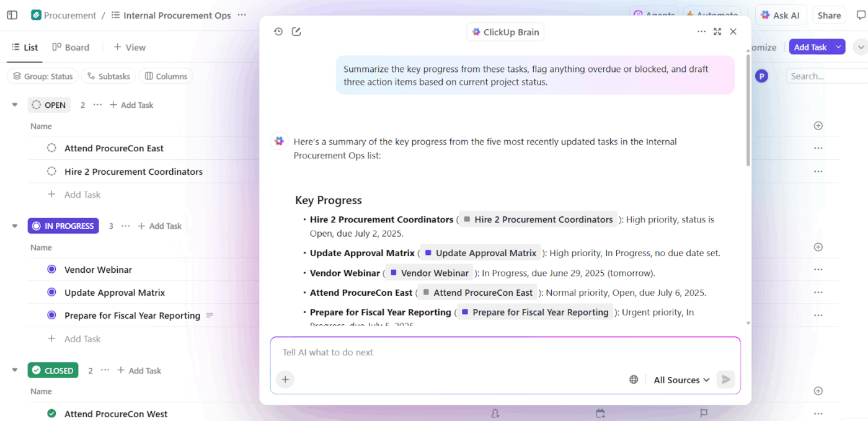Open Ask AI from the top bar

781,15
